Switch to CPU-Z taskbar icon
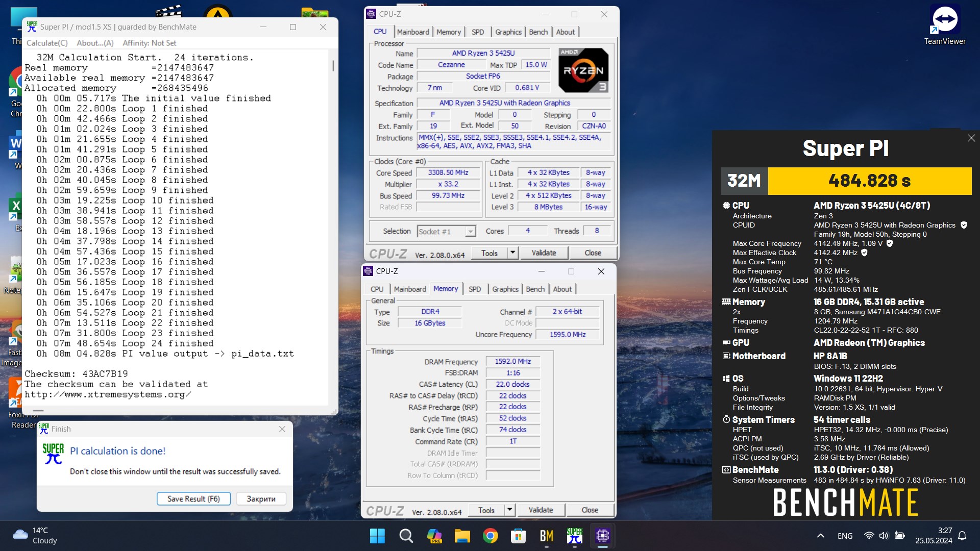This screenshot has width=980, height=551. 603,536
